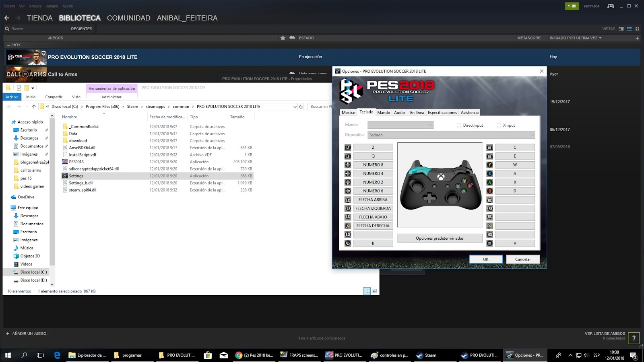Open Task View from the taskbar
Image resolution: width=644 pixels, height=362 pixels.
40,355
